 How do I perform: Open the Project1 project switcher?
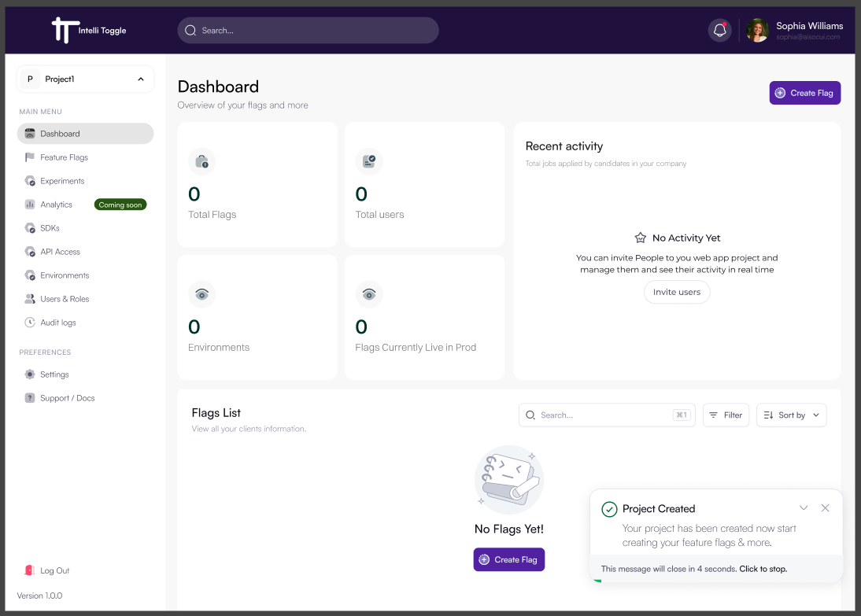click(85, 79)
